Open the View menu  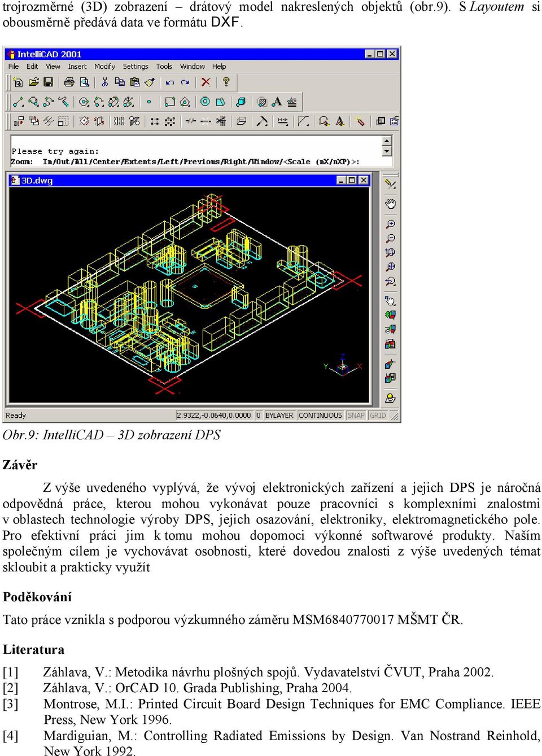pyautogui.click(x=53, y=67)
